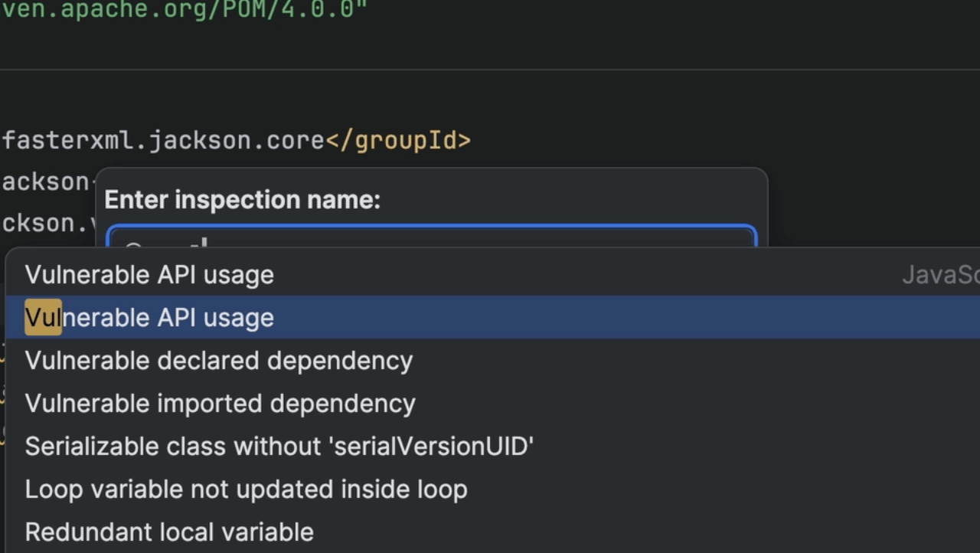The height and width of the screenshot is (553, 980).
Task: Pick Vulnerable declared dependency inspection
Action: (219, 361)
